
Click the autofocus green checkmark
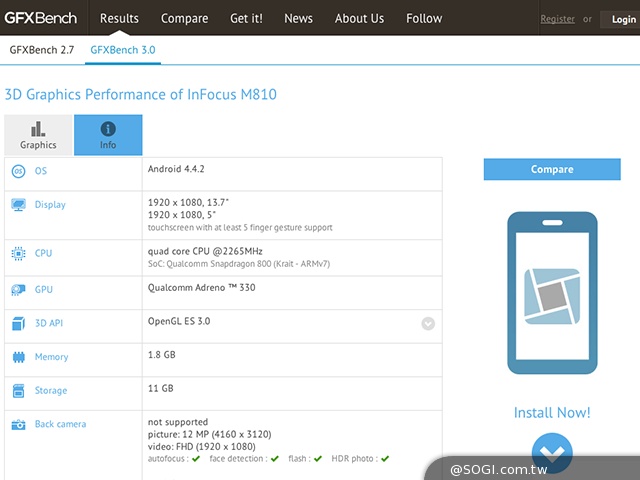pos(196,459)
